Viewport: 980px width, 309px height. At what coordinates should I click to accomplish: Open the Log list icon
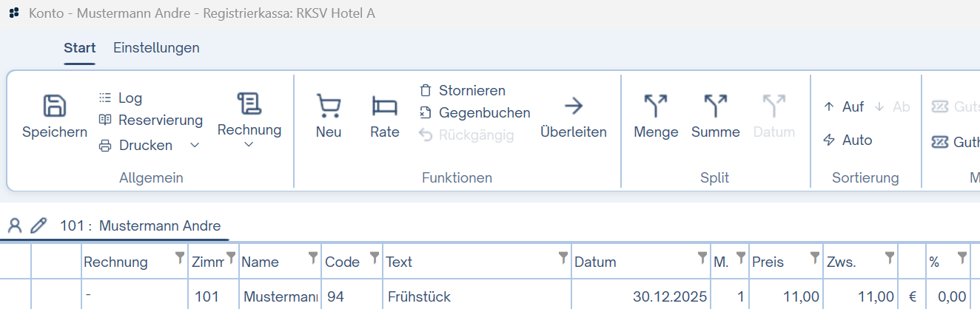click(x=105, y=98)
